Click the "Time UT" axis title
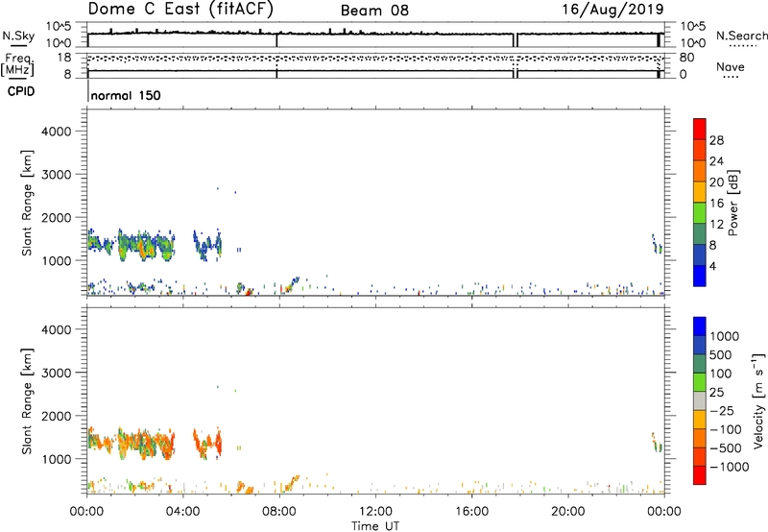This screenshot has height=532, width=768. point(374,526)
